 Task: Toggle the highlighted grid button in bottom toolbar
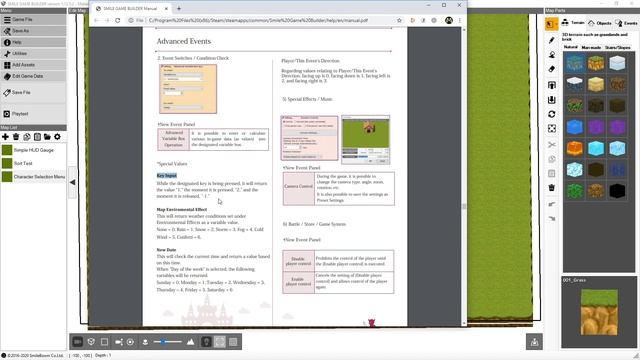click(220, 342)
